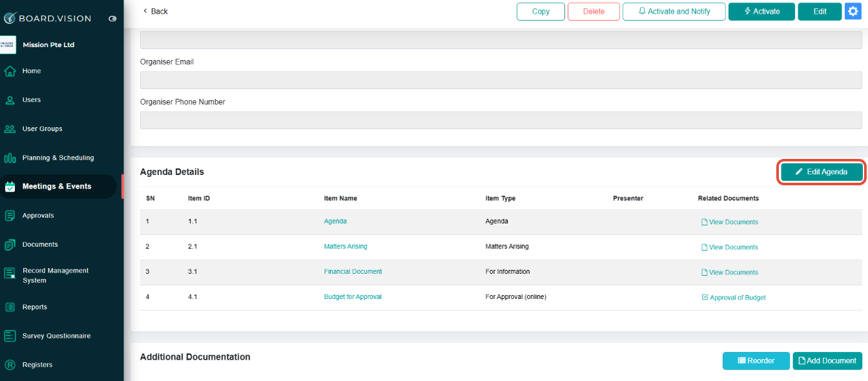Click the Presenter column header
The height and width of the screenshot is (381, 868).
tap(628, 198)
